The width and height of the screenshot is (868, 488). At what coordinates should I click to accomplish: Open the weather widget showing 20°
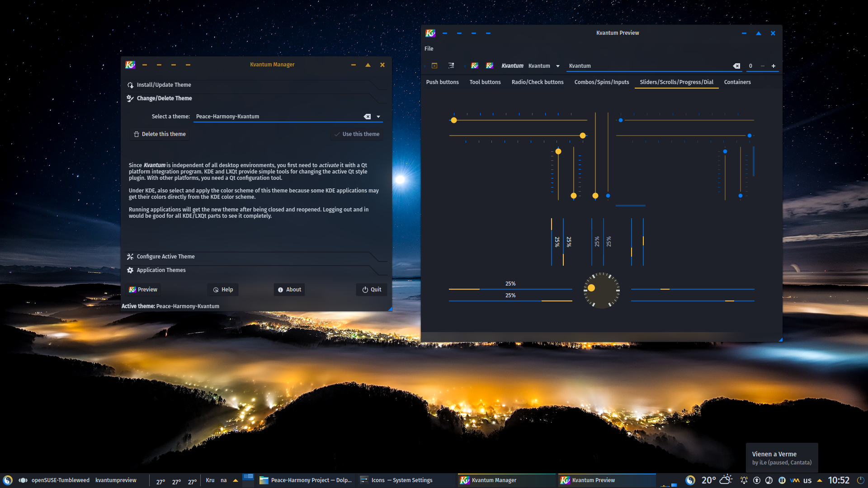coord(717,480)
